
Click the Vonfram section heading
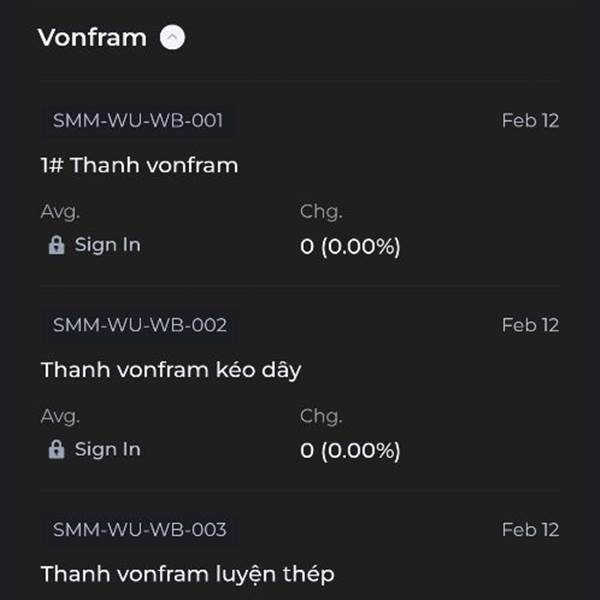tap(92, 38)
